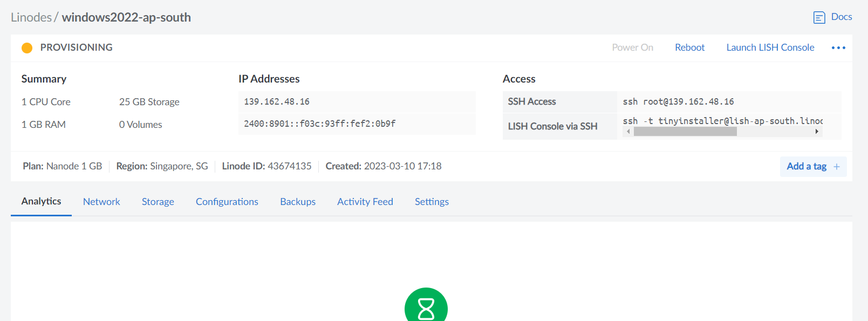The height and width of the screenshot is (321, 868).
Task: Go to the Configurations tab
Action: pos(227,202)
